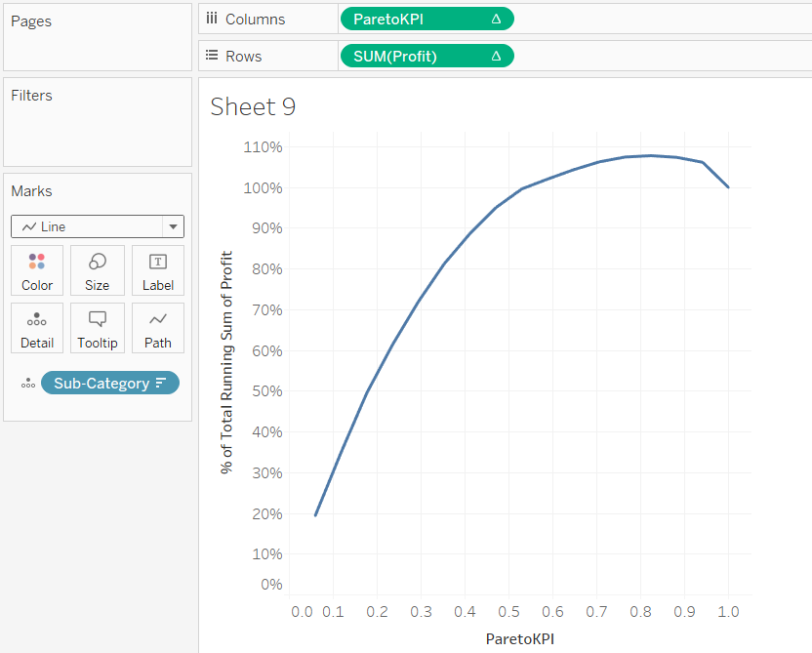This screenshot has height=653, width=812.
Task: Click the ParetoKPI axis title
Action: point(520,639)
